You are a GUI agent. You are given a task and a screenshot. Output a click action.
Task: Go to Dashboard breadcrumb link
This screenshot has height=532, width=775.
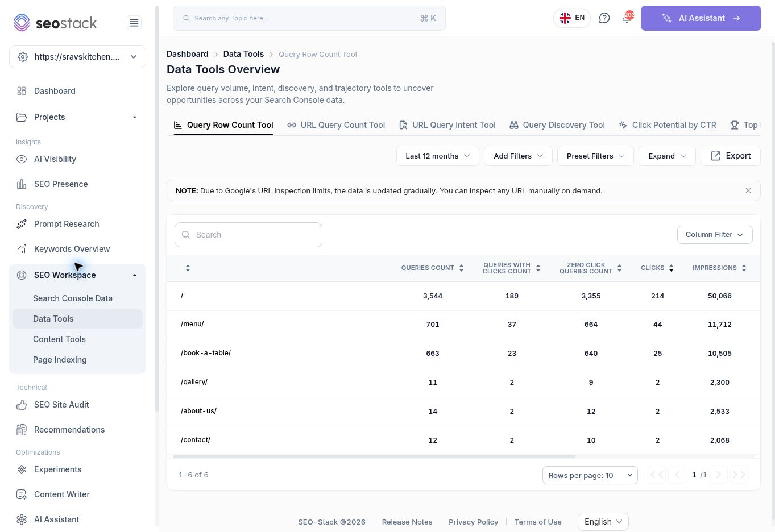click(x=188, y=54)
